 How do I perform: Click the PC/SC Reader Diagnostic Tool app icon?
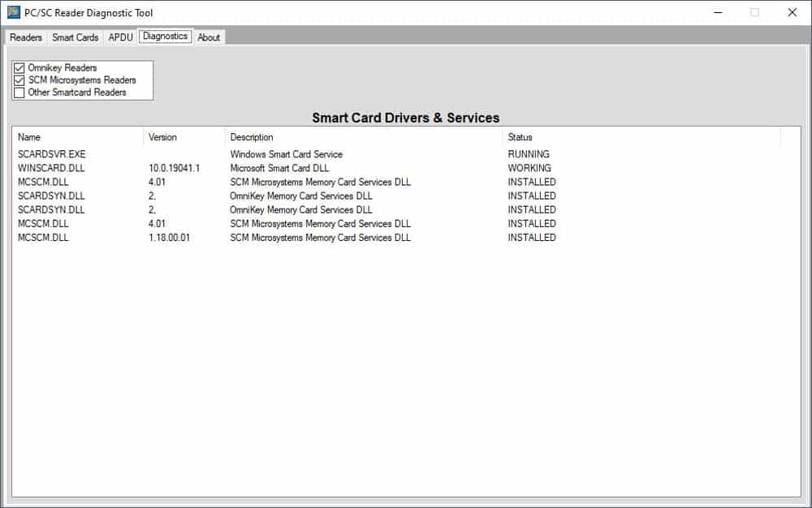pos(14,12)
